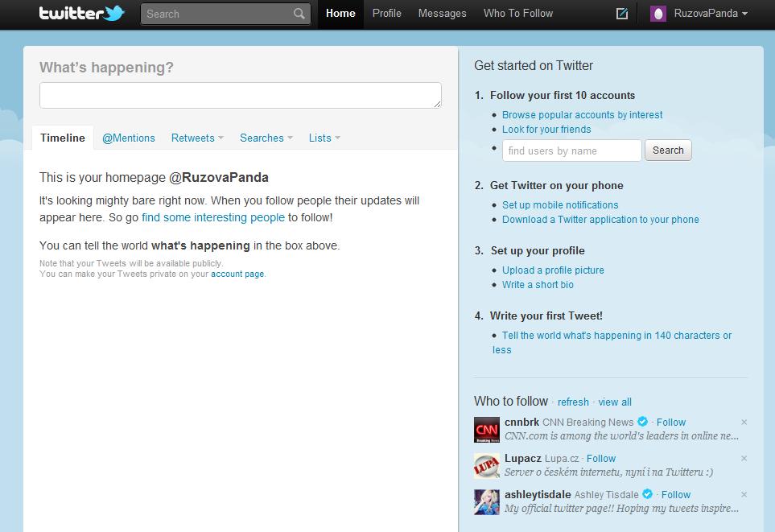This screenshot has height=532, width=775.
Task: Open the cnnbrk username link
Action: [x=522, y=423]
